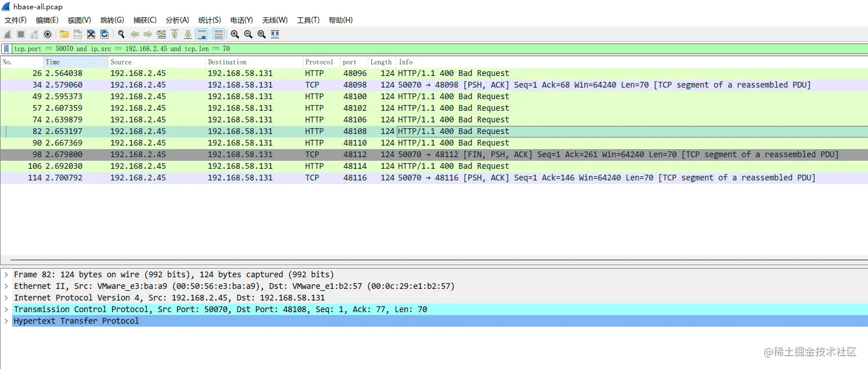The image size is (868, 369).
Task: Open the 统计(S) menu
Action: pyautogui.click(x=209, y=20)
